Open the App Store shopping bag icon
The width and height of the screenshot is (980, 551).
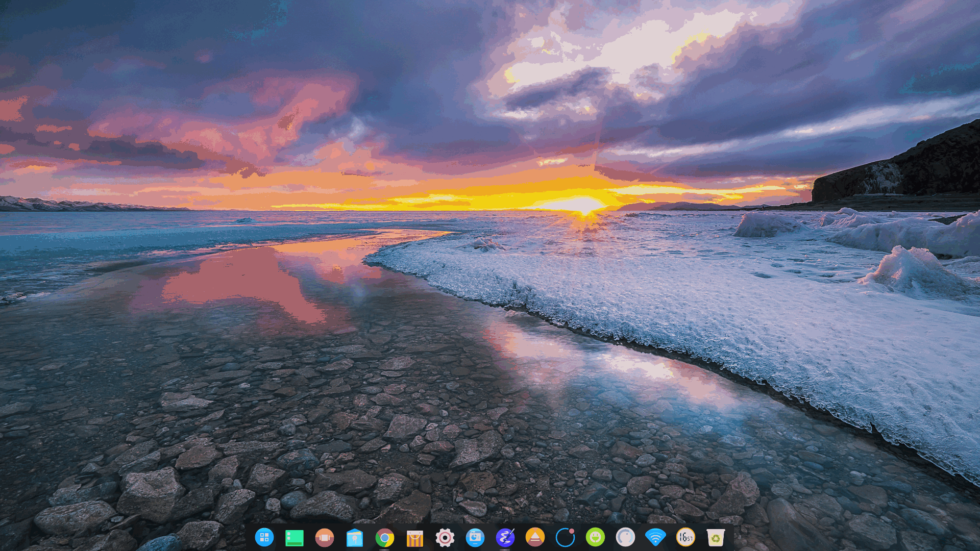[x=414, y=537]
